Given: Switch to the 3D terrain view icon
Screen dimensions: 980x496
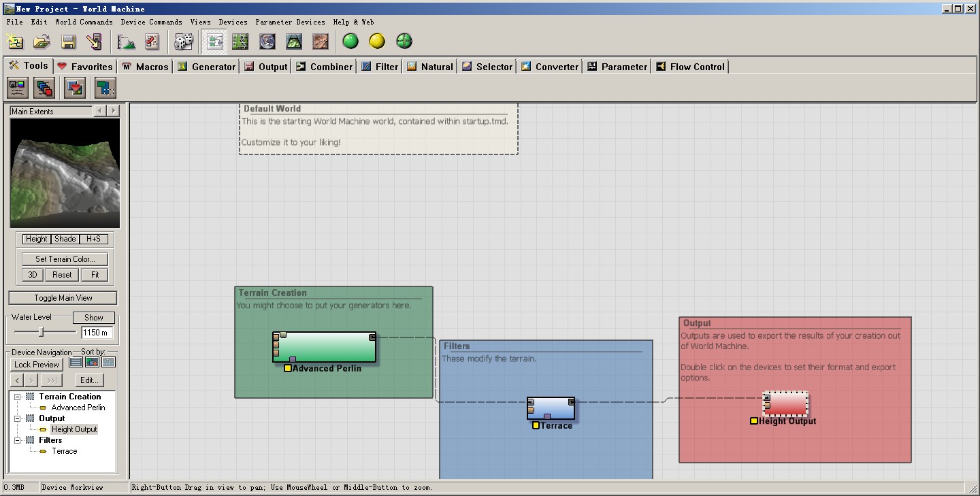Looking at the screenshot, I should (x=293, y=42).
